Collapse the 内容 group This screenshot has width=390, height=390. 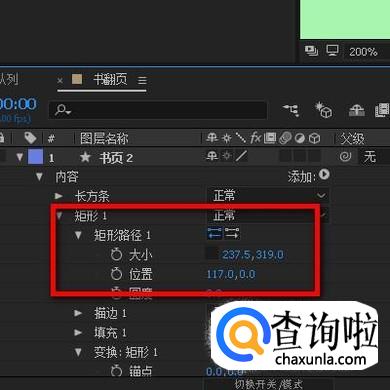click(39, 177)
